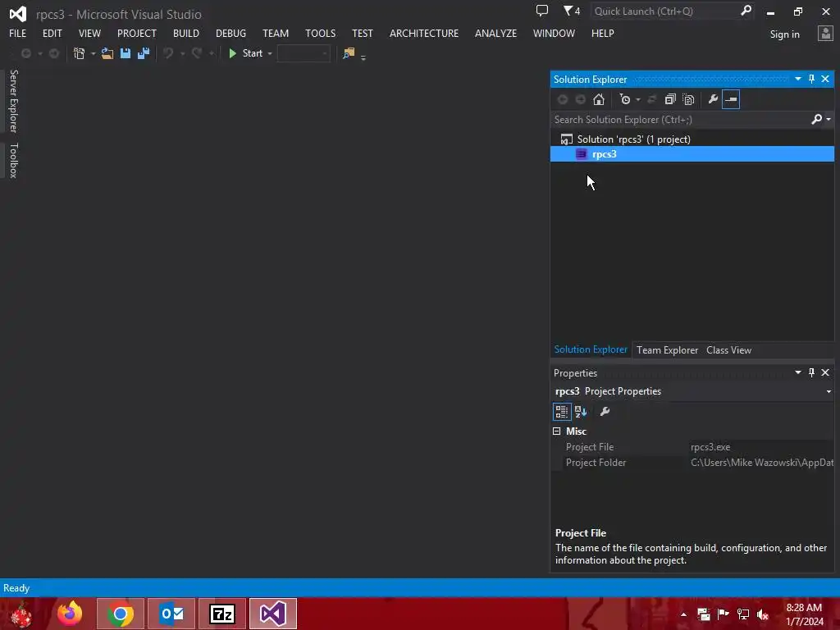Click the Sign in link
This screenshot has width=840, height=630.
coord(784,34)
